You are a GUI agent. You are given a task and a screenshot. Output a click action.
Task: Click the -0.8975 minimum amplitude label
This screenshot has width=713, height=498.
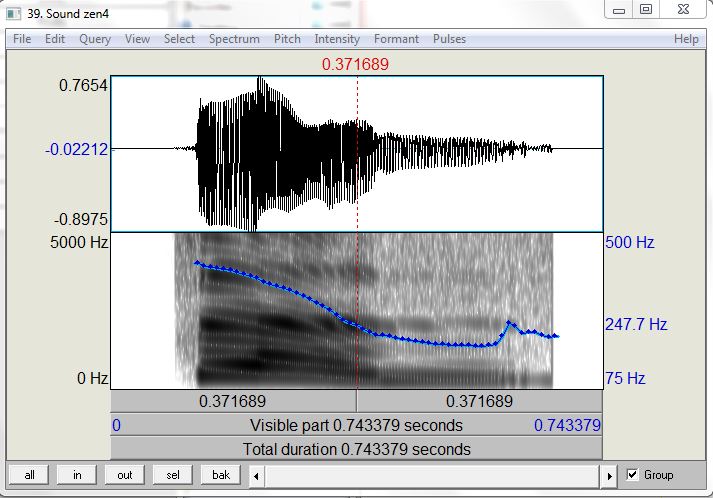[x=81, y=219]
